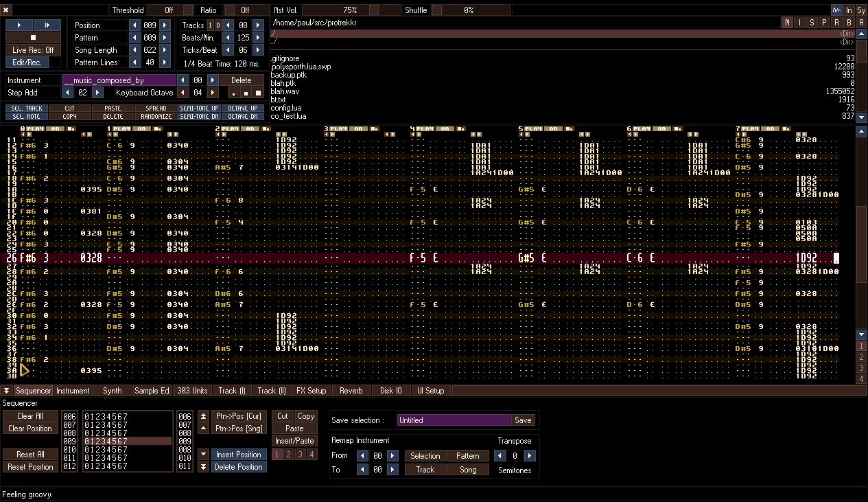Viewport: 868px width, 502px height.
Task: Click OCTAVE DN button
Action: pyautogui.click(x=242, y=116)
